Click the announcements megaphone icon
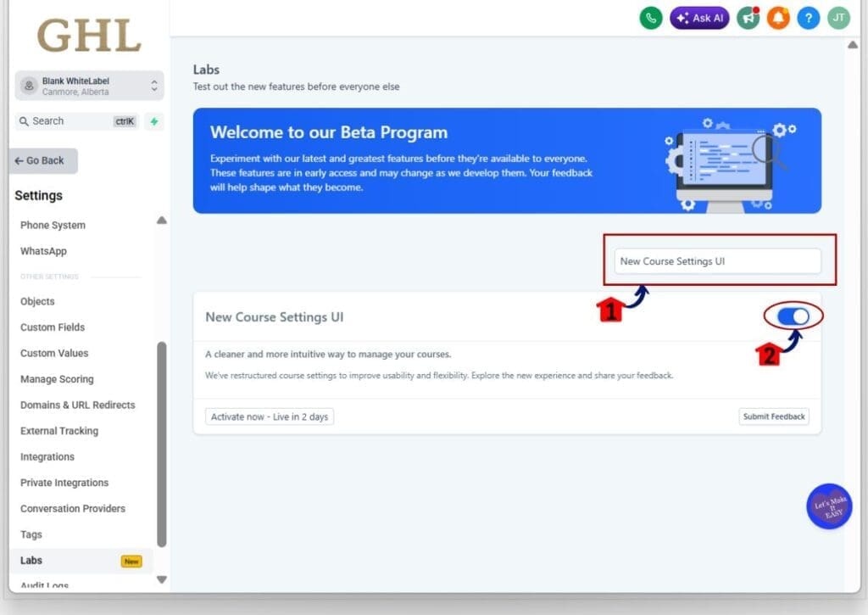 748,17
